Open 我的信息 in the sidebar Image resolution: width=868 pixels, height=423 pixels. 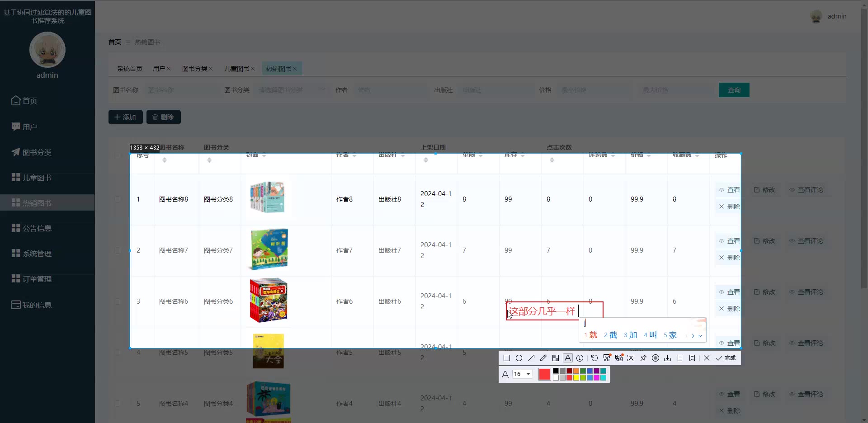[47, 305]
